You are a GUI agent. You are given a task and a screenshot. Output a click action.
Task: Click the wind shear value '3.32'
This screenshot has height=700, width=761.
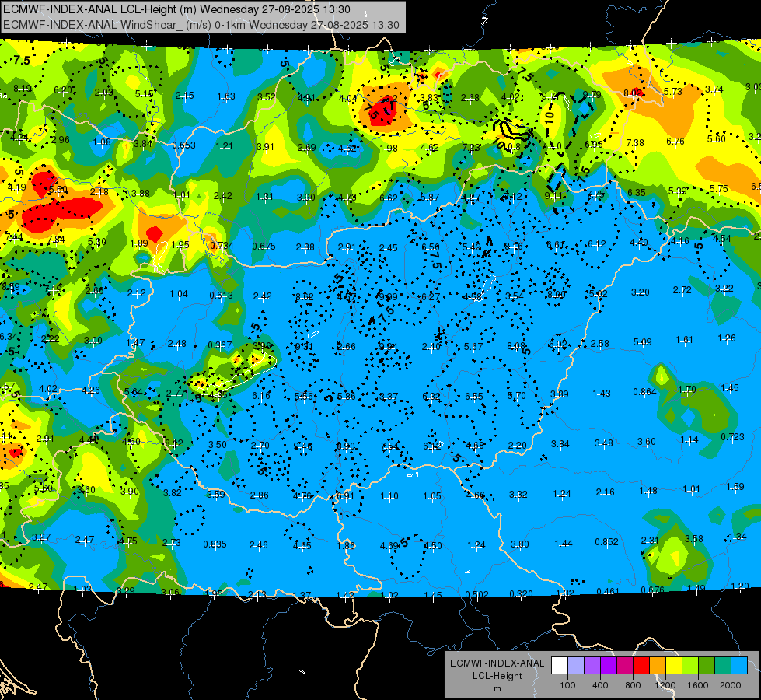[518, 495]
